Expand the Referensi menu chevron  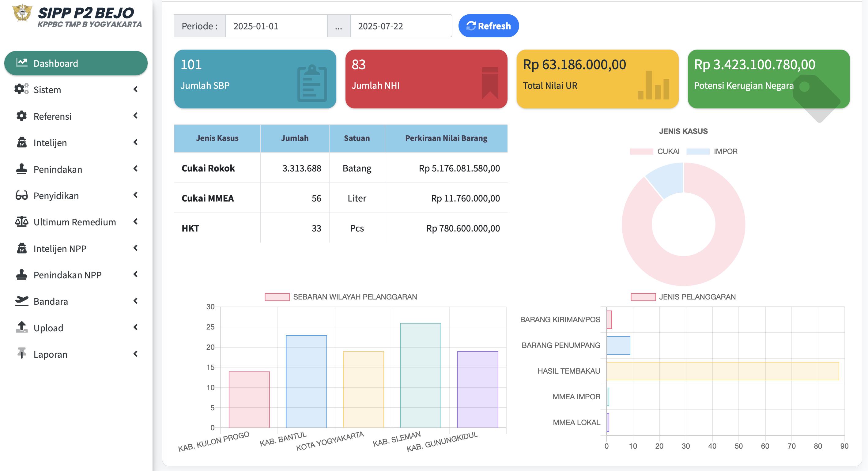(x=135, y=116)
